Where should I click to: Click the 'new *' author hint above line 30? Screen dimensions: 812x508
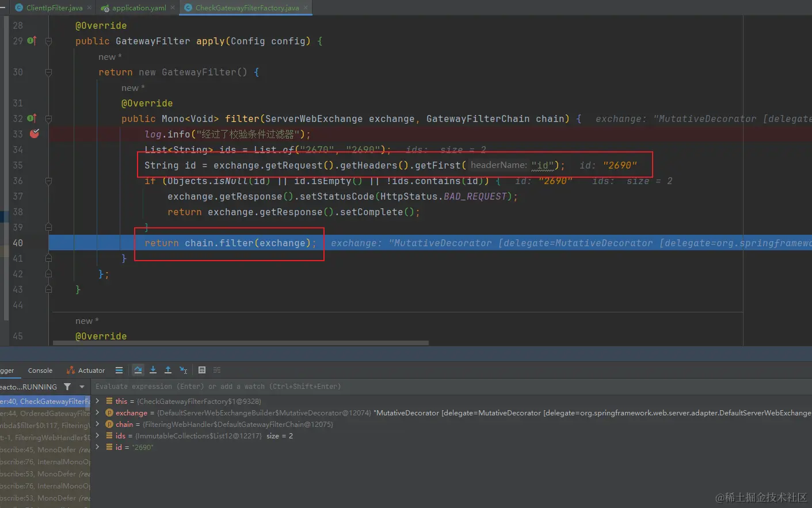pyautogui.click(x=110, y=57)
